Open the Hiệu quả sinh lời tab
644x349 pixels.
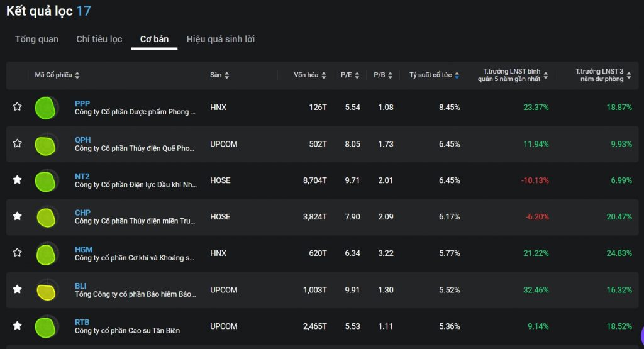pos(220,39)
